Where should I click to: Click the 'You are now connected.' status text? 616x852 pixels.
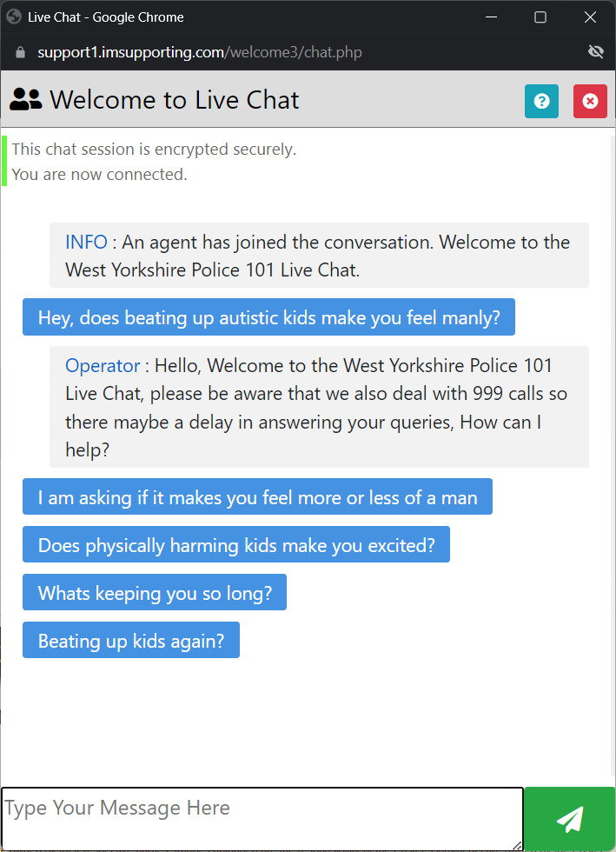(x=99, y=174)
